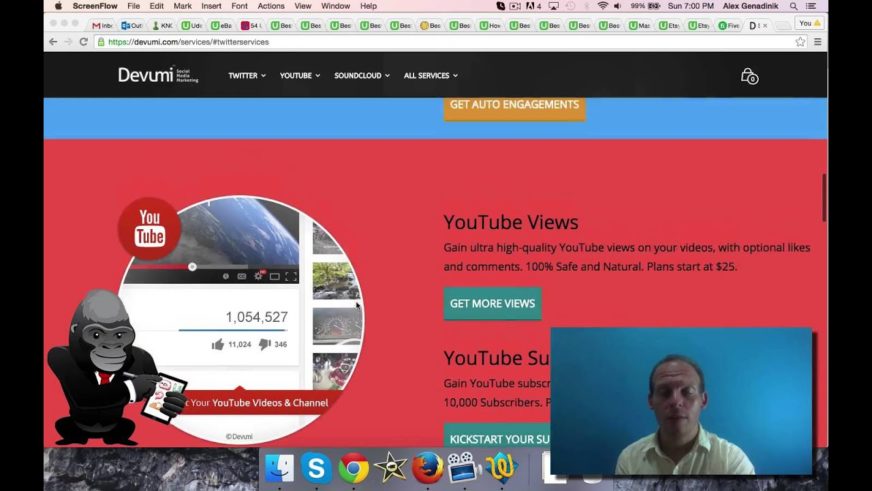Click the thumbs-down icon beside 346
872x491 pixels.
click(x=265, y=344)
